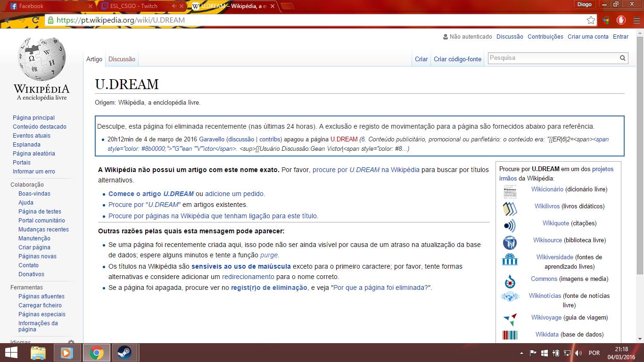Click Por que a página foi eliminada?
The height and width of the screenshot is (362, 644).
point(381,288)
